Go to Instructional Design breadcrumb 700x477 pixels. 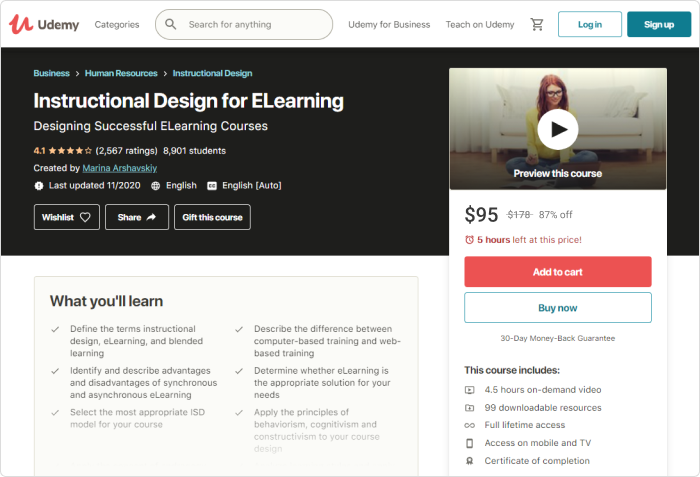[212, 73]
